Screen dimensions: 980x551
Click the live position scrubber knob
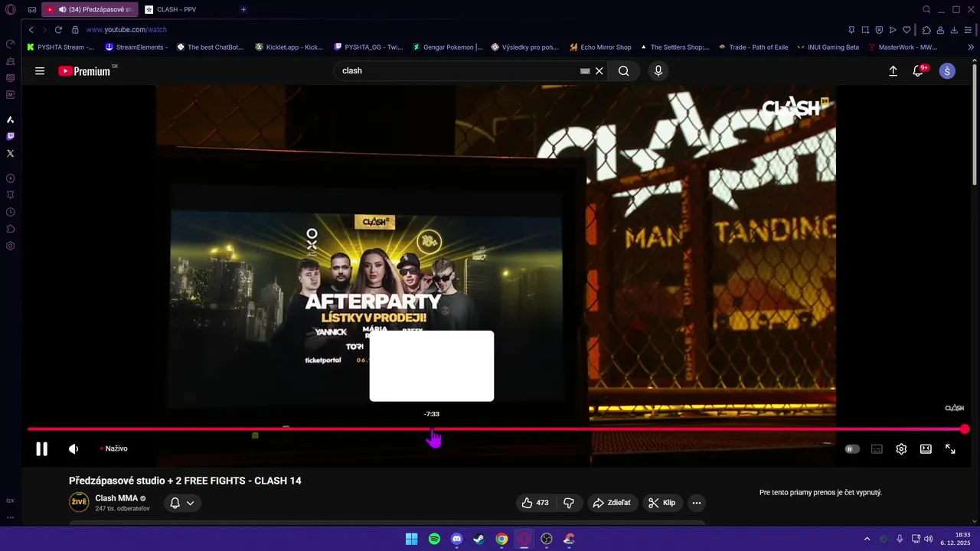[x=965, y=429]
